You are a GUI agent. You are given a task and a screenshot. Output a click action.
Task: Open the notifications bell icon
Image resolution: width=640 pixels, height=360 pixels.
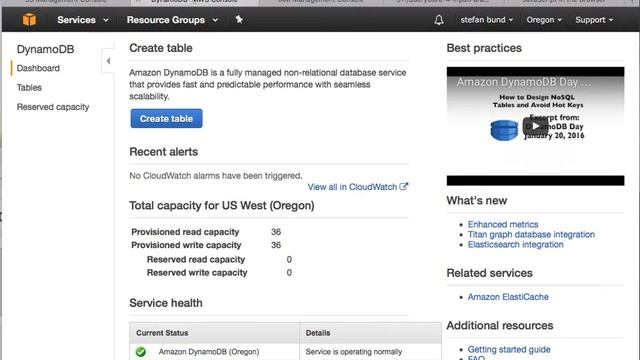[x=439, y=20]
